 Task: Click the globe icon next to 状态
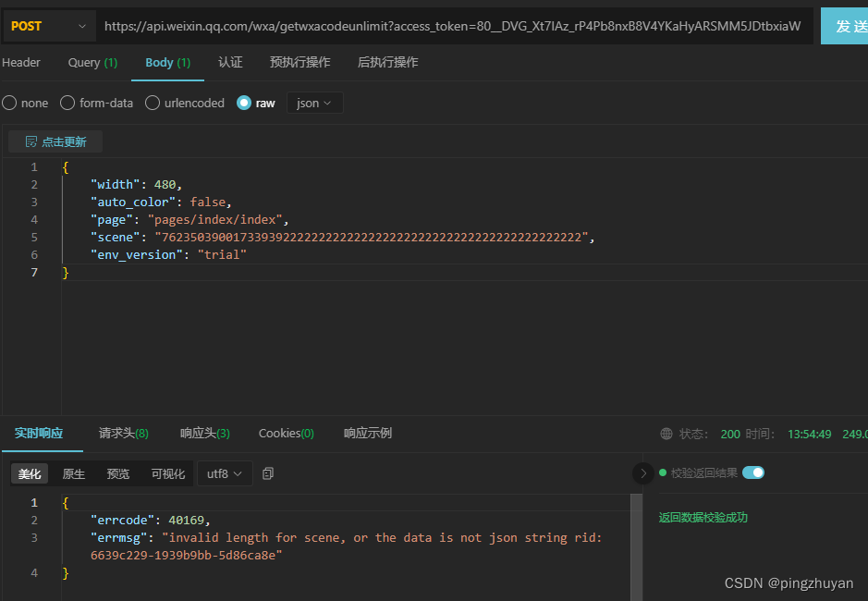click(666, 434)
